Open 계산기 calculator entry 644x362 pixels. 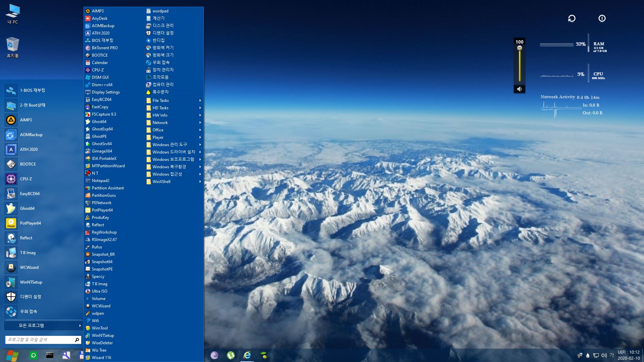click(174, 18)
